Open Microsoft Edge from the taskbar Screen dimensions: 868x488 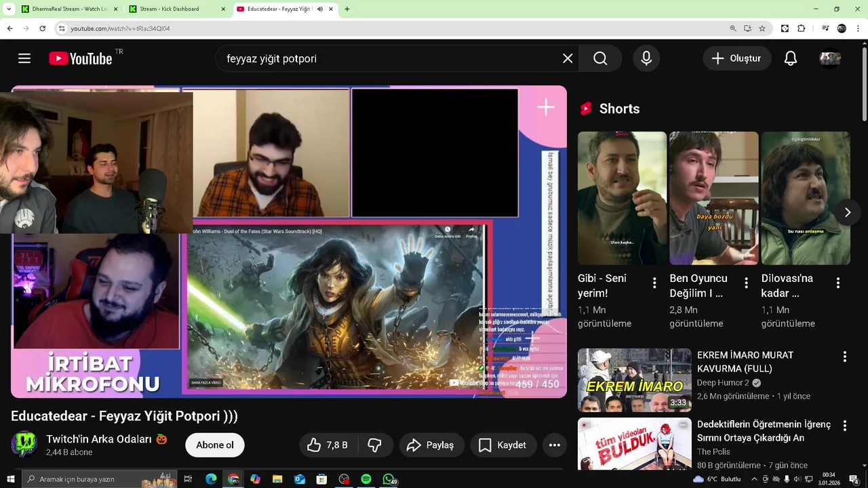[x=211, y=479]
